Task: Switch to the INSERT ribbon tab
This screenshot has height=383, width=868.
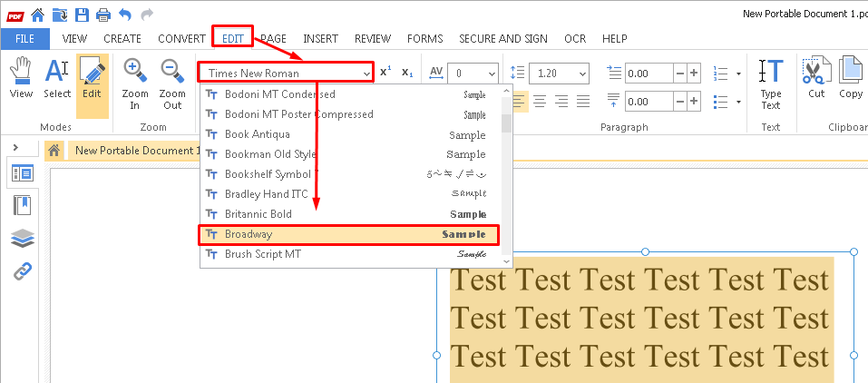Action: point(320,39)
